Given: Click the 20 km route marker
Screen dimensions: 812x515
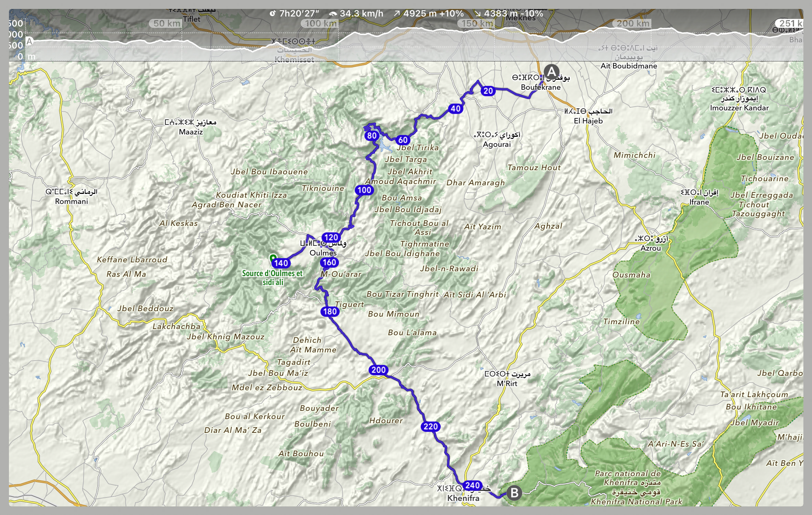Looking at the screenshot, I should (488, 91).
